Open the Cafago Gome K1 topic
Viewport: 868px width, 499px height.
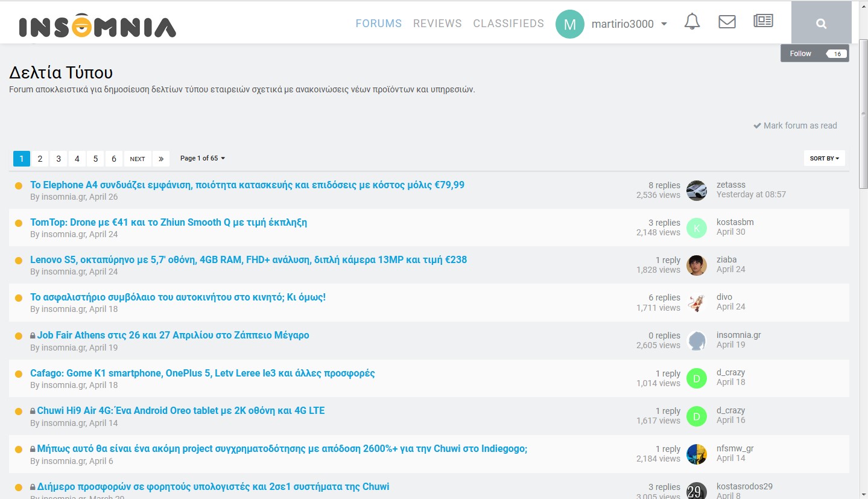point(203,373)
